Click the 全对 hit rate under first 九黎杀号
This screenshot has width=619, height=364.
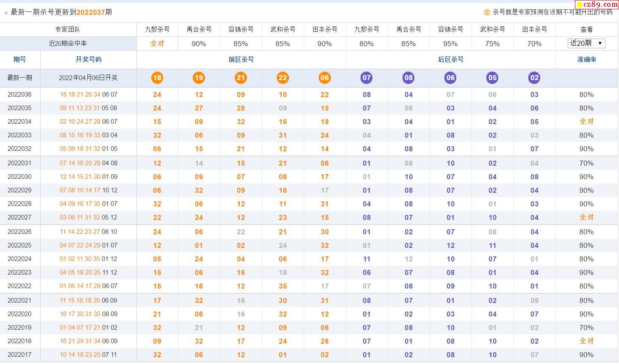pyautogui.click(x=157, y=43)
